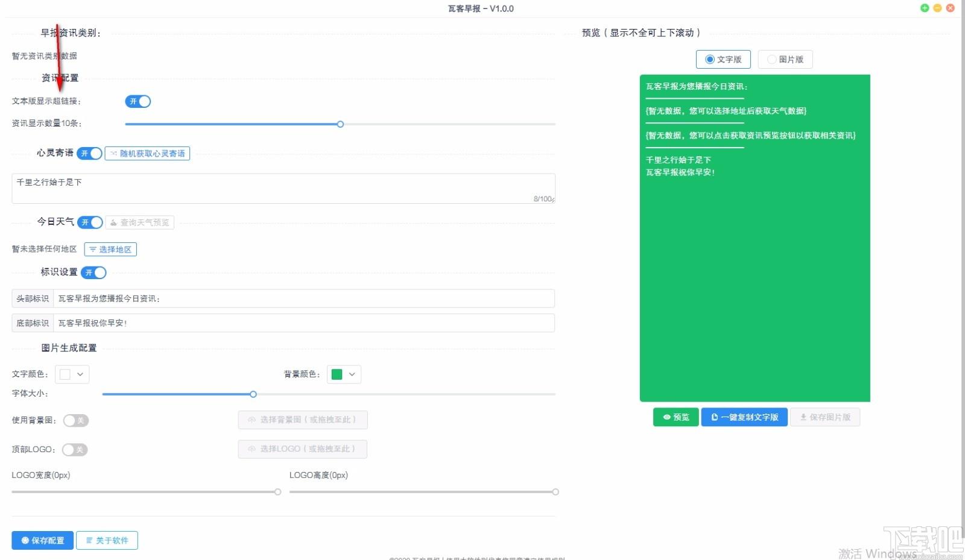Open the 选择地区 selector
This screenshot has width=965, height=560.
[x=110, y=250]
